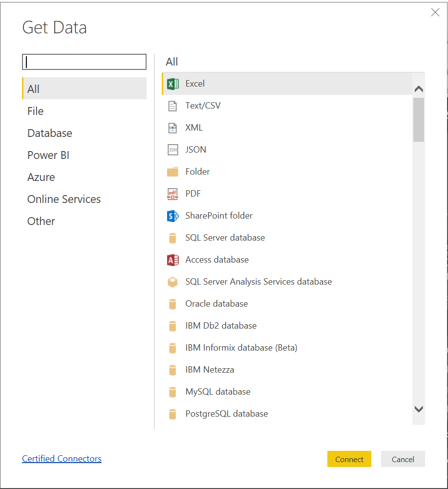The width and height of the screenshot is (448, 489).
Task: Select the "XML" label
Action: [x=194, y=128]
